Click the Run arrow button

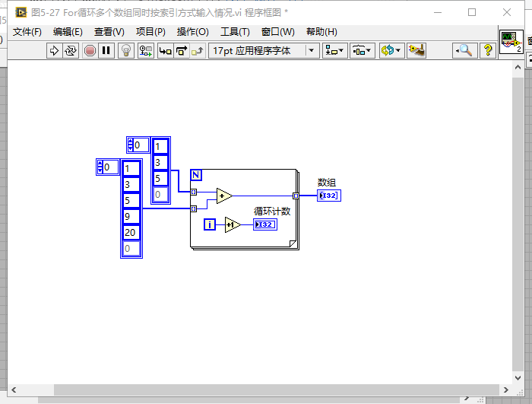point(54,51)
